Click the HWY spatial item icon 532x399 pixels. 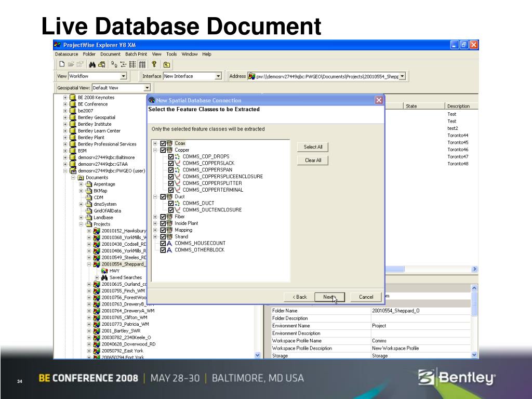pyautogui.click(x=104, y=271)
